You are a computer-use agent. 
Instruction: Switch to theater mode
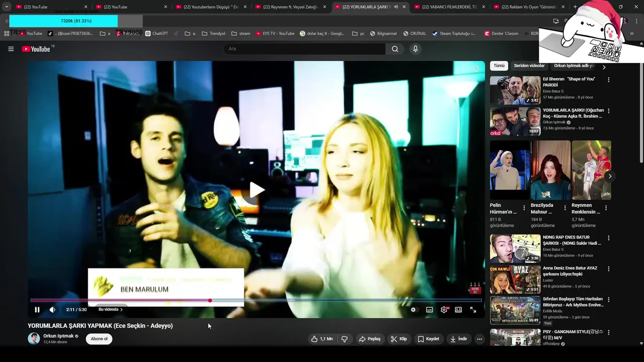point(458,310)
